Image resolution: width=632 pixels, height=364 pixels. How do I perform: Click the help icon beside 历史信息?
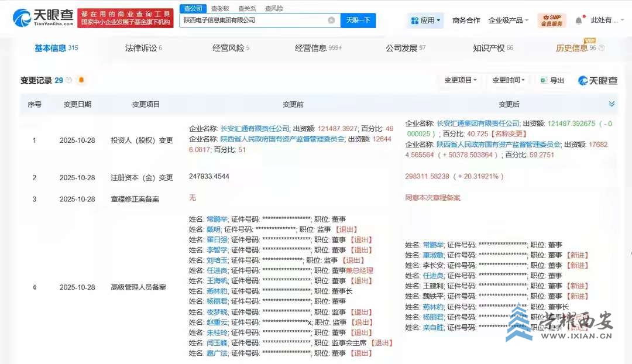(602, 48)
